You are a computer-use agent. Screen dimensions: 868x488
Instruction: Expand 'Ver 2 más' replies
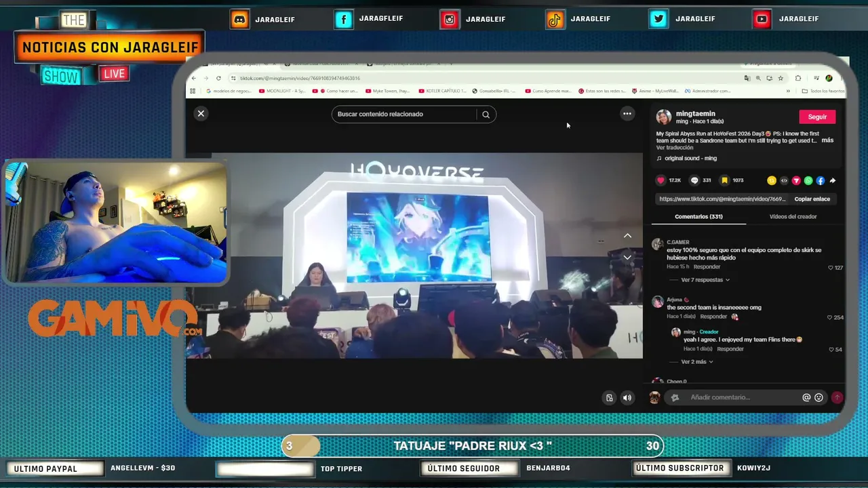(697, 362)
